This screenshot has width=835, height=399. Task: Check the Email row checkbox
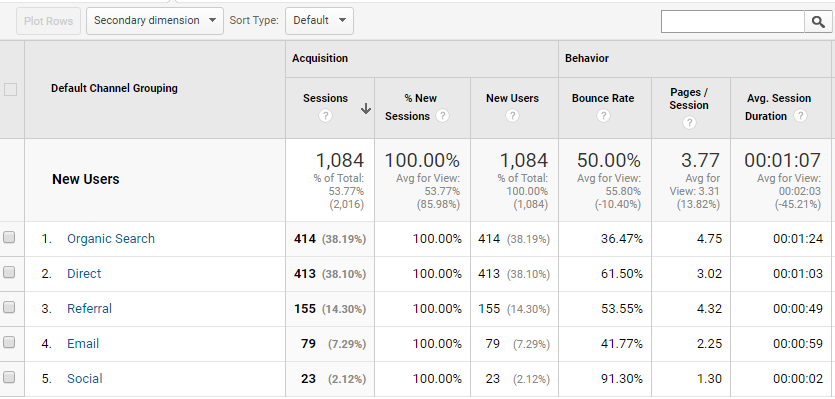click(x=9, y=343)
